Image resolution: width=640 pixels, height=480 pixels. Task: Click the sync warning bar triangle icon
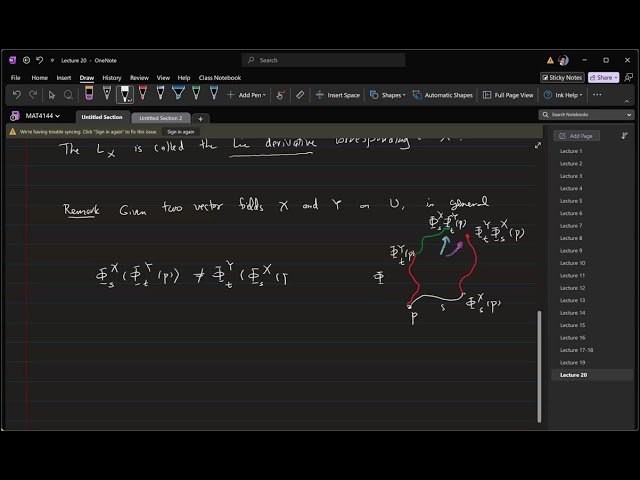tap(13, 132)
